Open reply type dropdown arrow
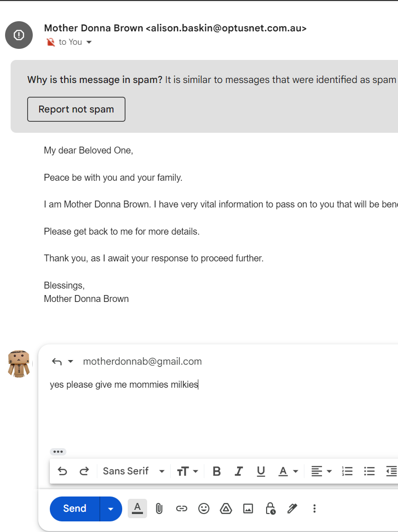The image size is (398, 532). point(71,361)
